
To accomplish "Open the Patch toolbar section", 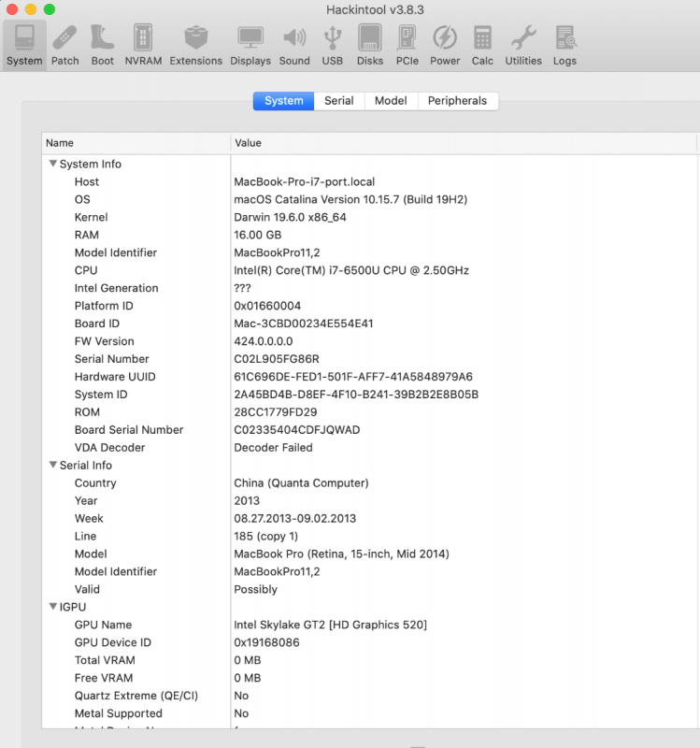I will [65, 45].
